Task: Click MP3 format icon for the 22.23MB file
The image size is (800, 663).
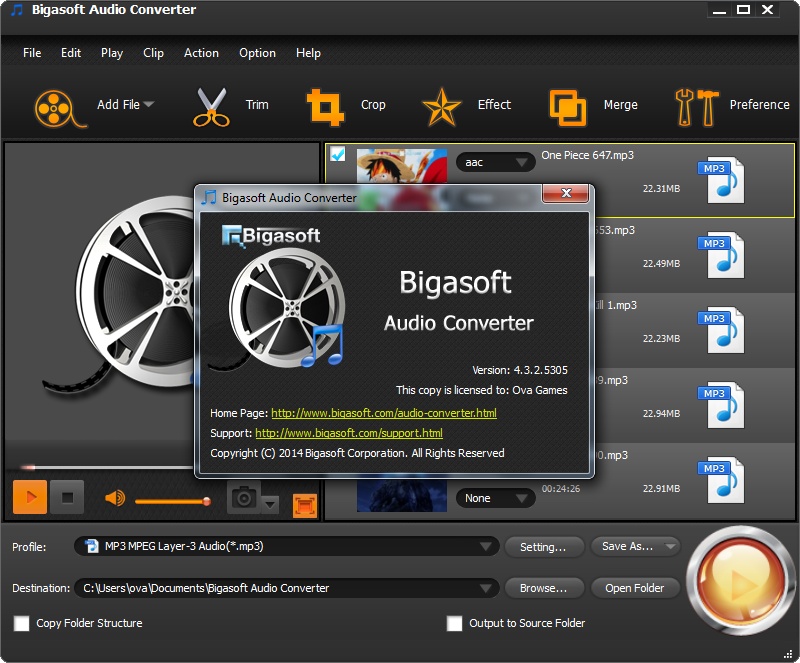Action: coord(721,330)
